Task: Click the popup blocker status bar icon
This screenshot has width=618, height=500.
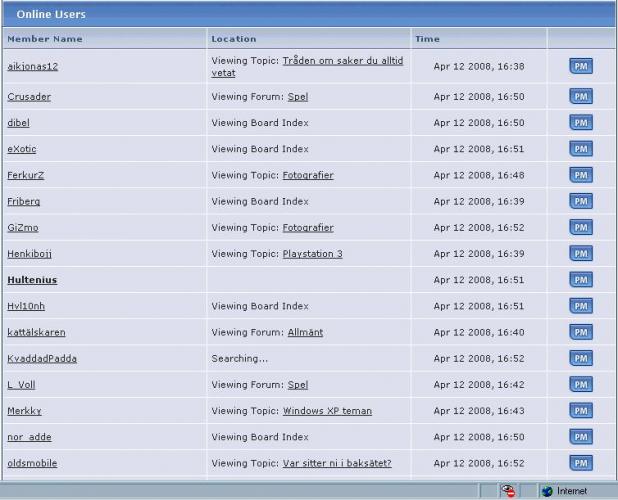Action: [x=509, y=491]
